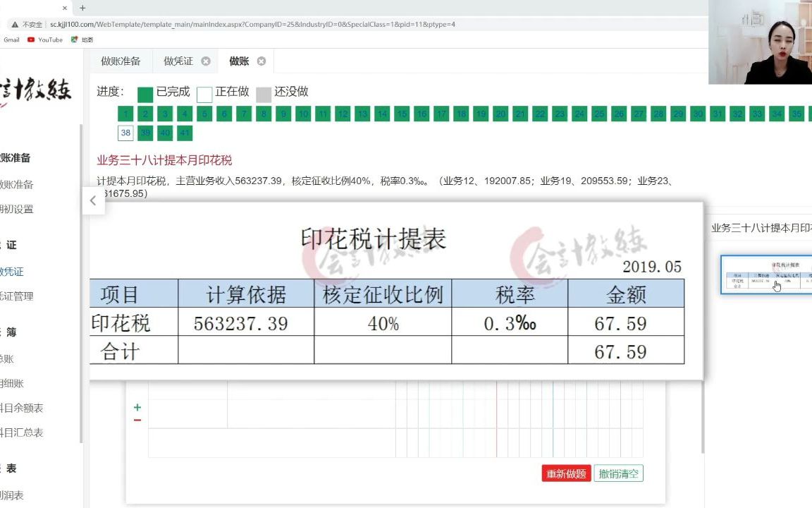
Task: Switch to the 做账准备 tab
Action: (x=121, y=61)
